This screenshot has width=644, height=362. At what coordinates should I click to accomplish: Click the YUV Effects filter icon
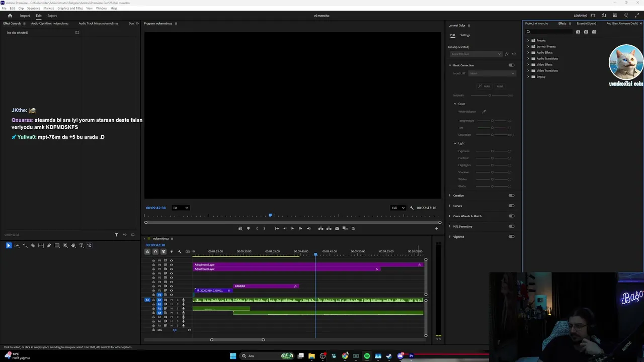click(x=594, y=32)
